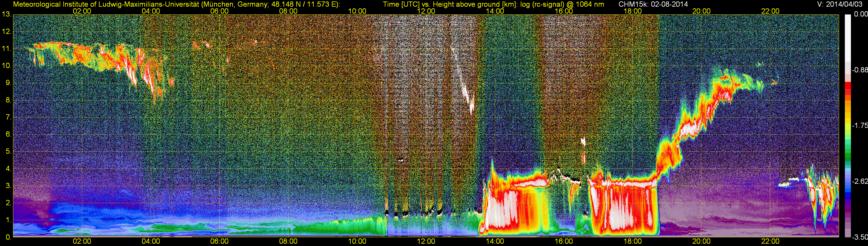The width and height of the screenshot is (868, 246).
Task: Click the '-3.50' colorbar value
Action: pyautogui.click(x=859, y=237)
